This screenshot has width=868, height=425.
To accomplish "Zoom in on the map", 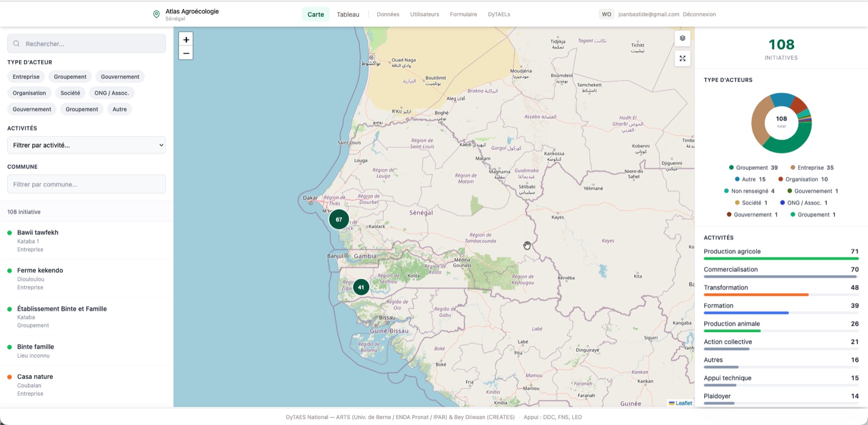I will tap(186, 40).
